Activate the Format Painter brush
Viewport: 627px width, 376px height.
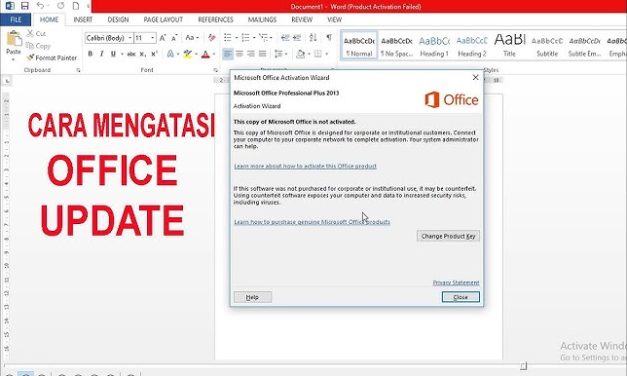tap(30, 58)
